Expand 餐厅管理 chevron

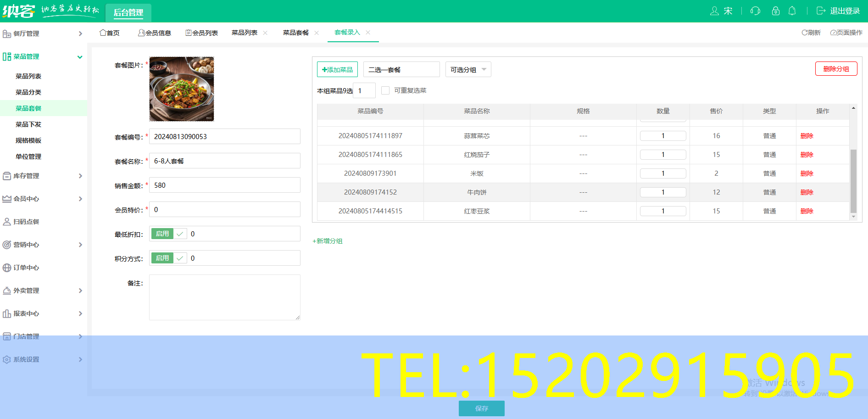80,34
